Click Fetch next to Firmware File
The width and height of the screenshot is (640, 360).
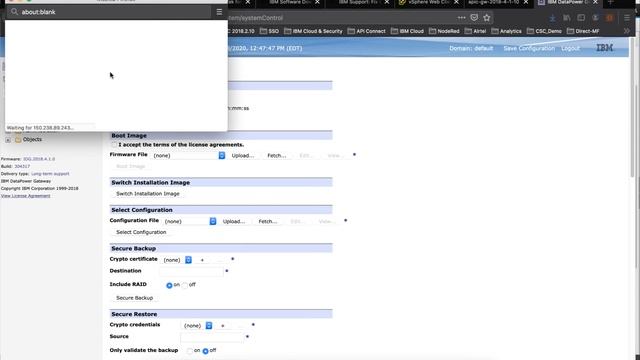tap(276, 156)
